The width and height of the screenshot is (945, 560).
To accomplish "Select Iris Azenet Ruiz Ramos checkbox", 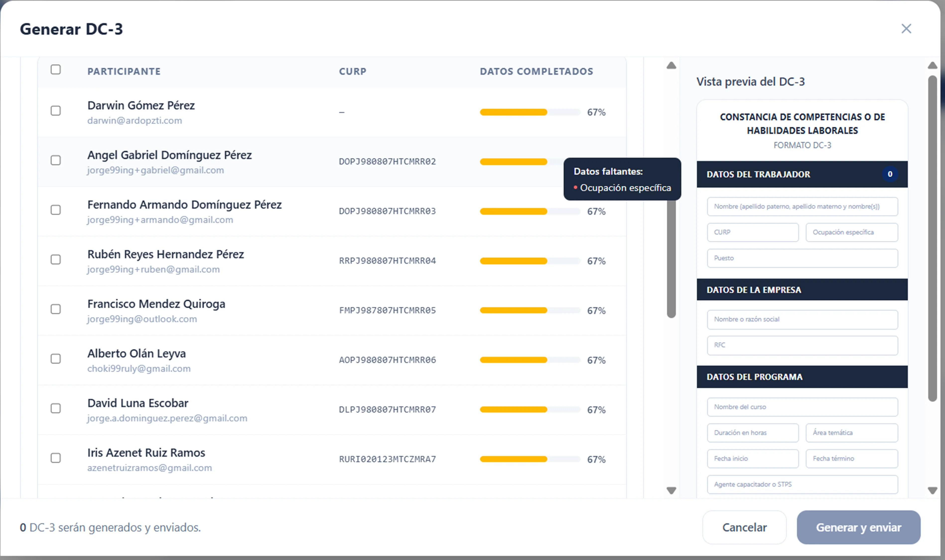I will (56, 458).
